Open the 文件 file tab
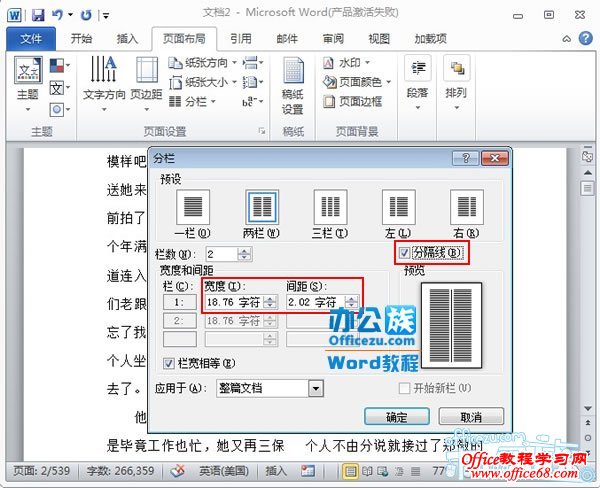600x488 pixels. (x=30, y=39)
